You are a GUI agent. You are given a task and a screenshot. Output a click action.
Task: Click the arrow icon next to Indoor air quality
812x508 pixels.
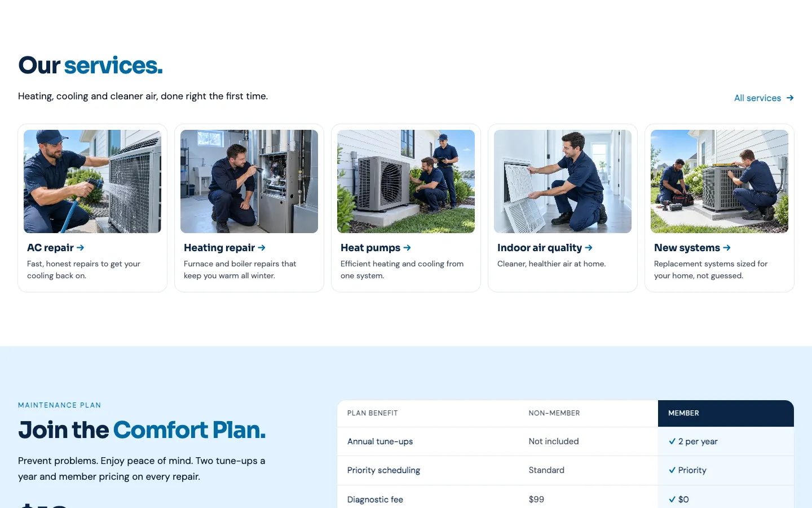click(x=589, y=248)
